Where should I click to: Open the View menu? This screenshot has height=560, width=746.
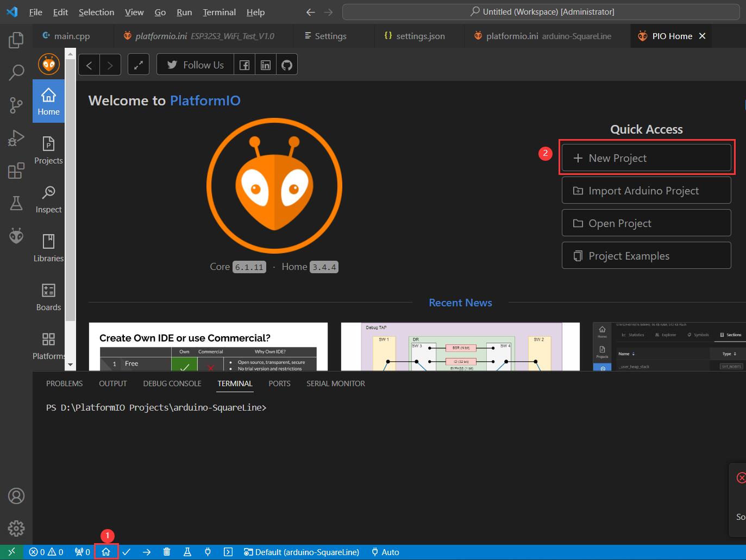[134, 12]
